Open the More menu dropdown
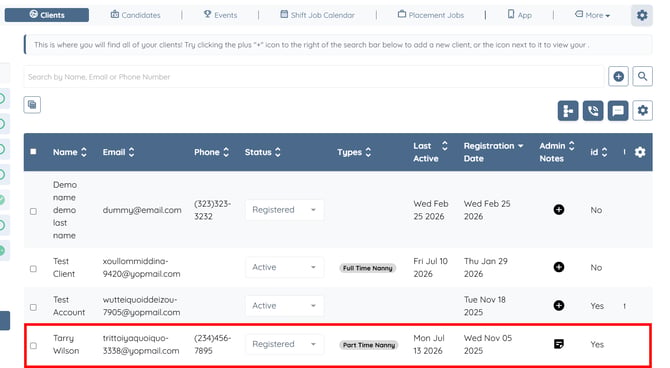This screenshot has width=670, height=368. tap(592, 15)
